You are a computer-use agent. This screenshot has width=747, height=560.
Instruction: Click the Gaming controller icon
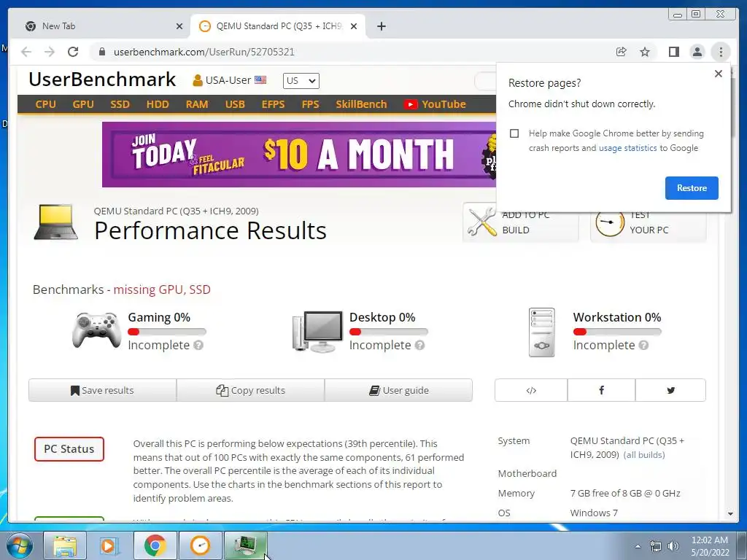(x=97, y=330)
